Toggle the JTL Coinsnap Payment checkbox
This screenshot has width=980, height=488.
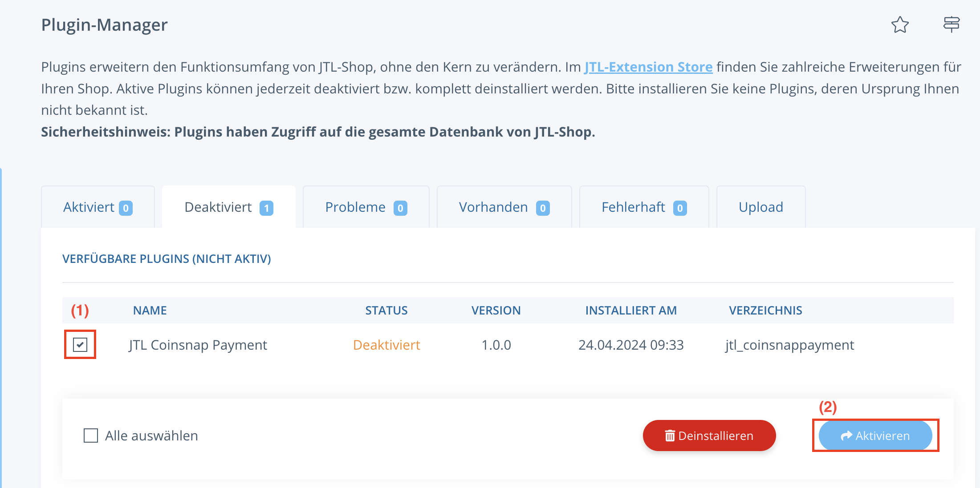(x=80, y=345)
